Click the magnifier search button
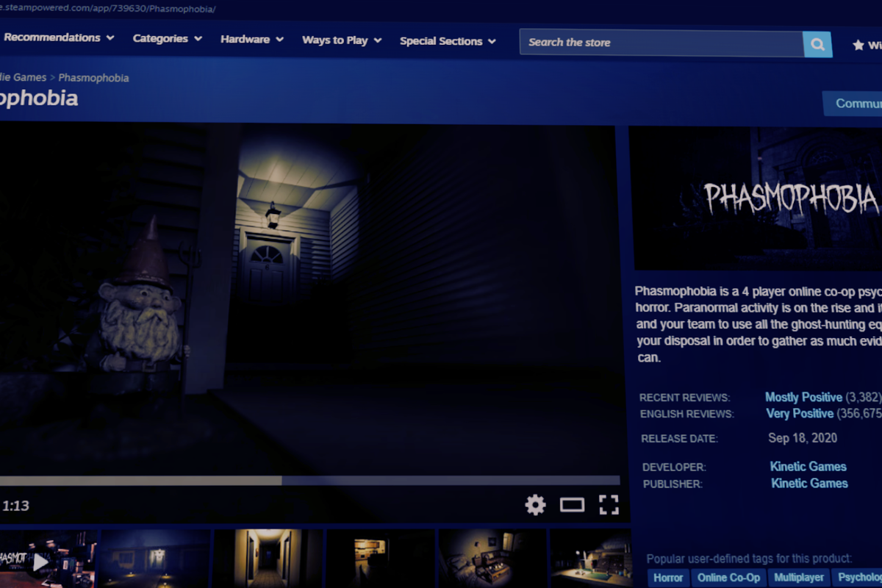The image size is (882, 588). (817, 44)
